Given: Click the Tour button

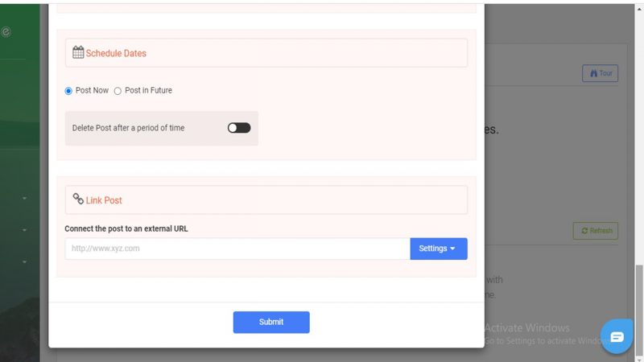Looking at the screenshot, I should pos(600,73).
